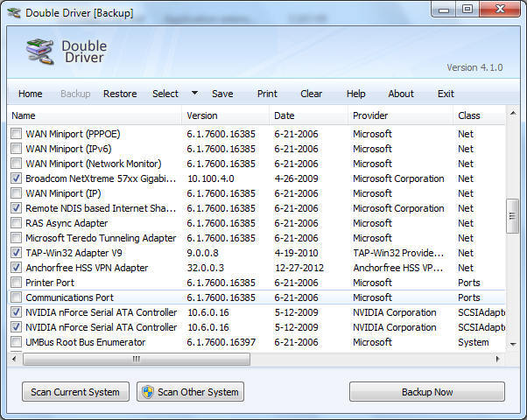Check the UMBus Root Bus Enumerator checkbox
Screen dimensions: 527x420
(16, 342)
